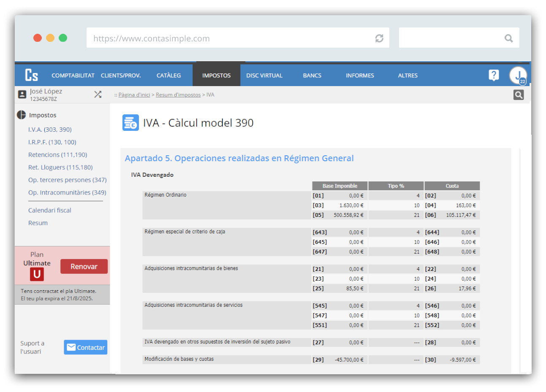Click IVA devengado en otros supuestos label
Image resolution: width=546 pixels, height=392 pixels.
[217, 342]
